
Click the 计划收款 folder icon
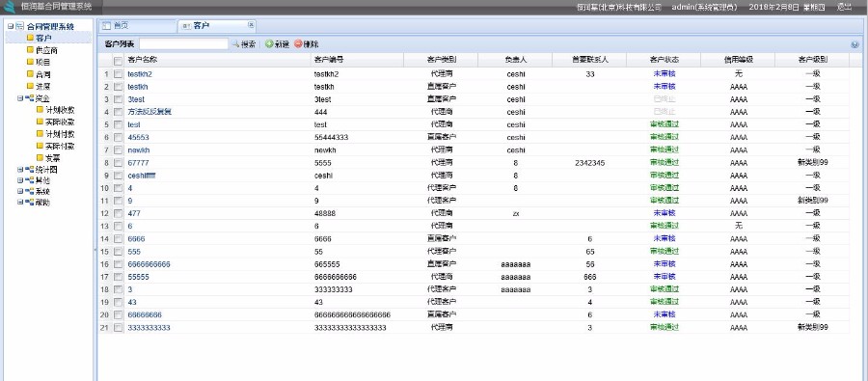[40, 110]
